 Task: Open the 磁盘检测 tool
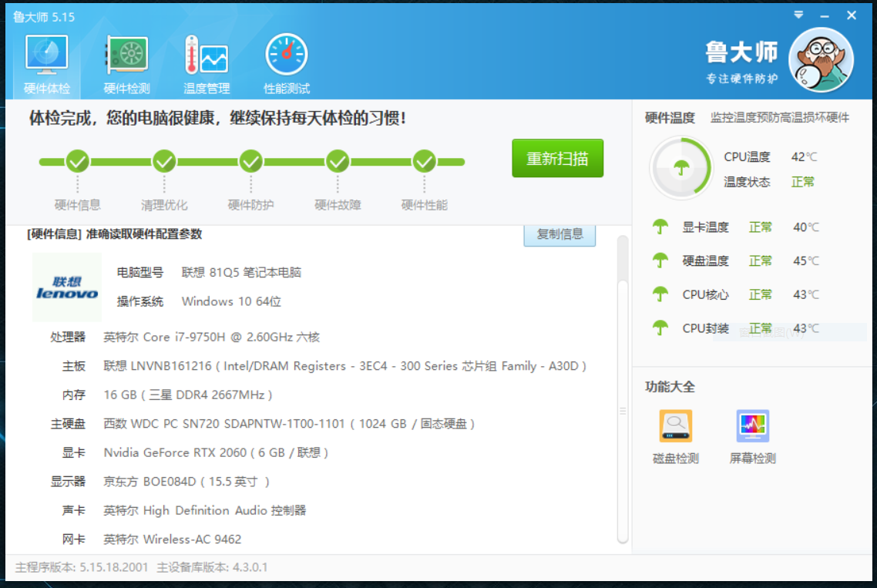pyautogui.click(x=676, y=437)
